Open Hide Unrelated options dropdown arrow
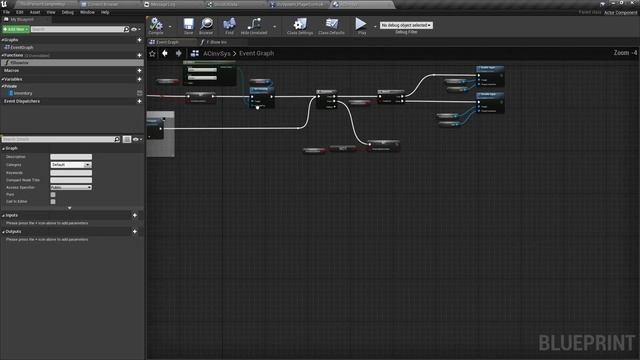 tap(274, 27)
